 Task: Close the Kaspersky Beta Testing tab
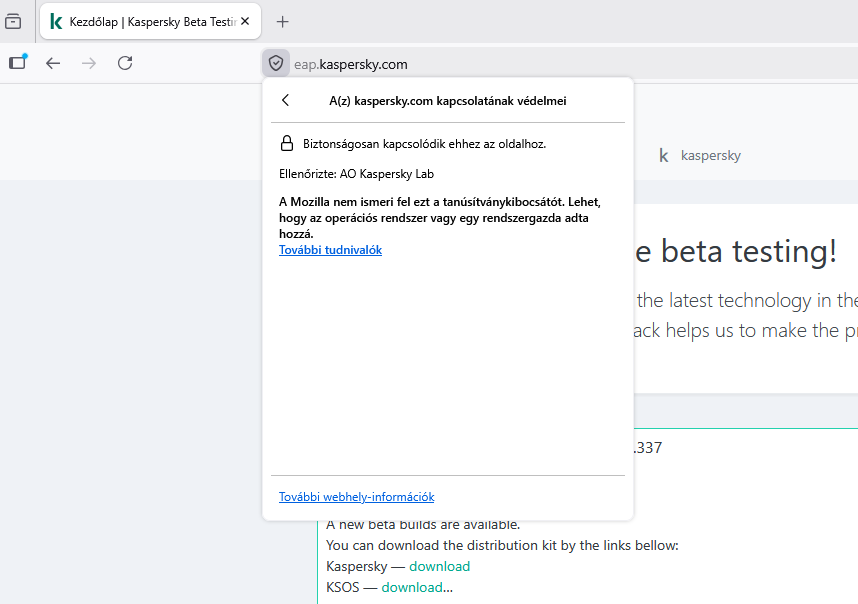(245, 21)
